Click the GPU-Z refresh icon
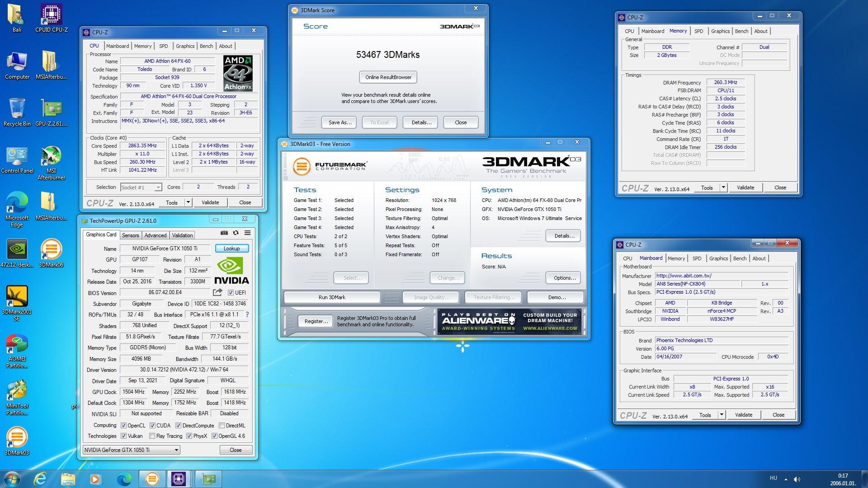The height and width of the screenshot is (488, 868). 236,233
